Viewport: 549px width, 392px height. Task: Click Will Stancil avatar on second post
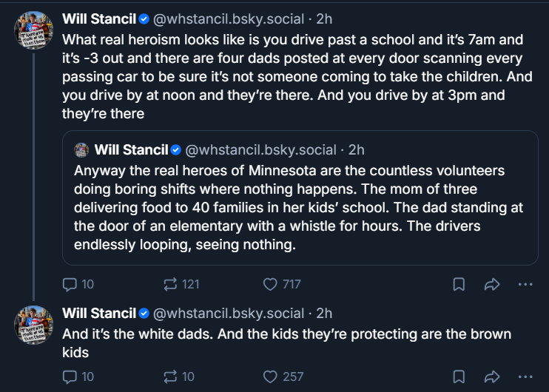coord(34,324)
